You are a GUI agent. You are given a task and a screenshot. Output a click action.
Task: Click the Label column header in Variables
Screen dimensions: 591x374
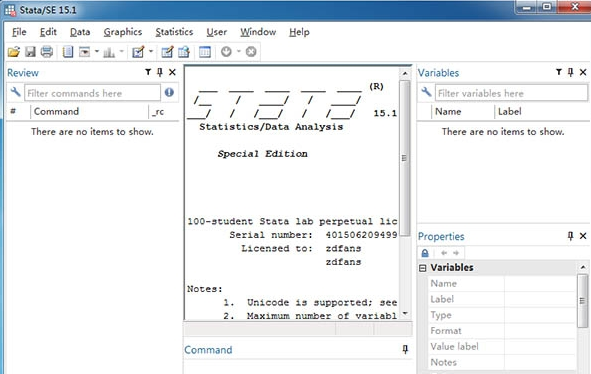(x=542, y=112)
